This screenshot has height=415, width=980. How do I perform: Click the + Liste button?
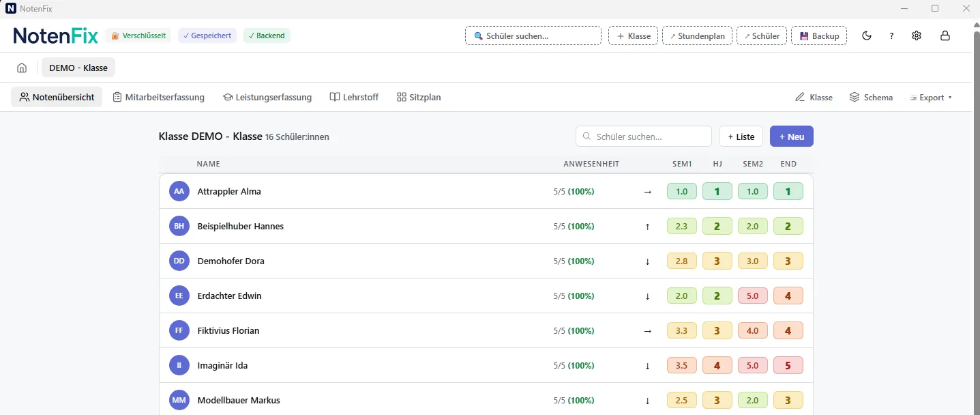point(741,137)
